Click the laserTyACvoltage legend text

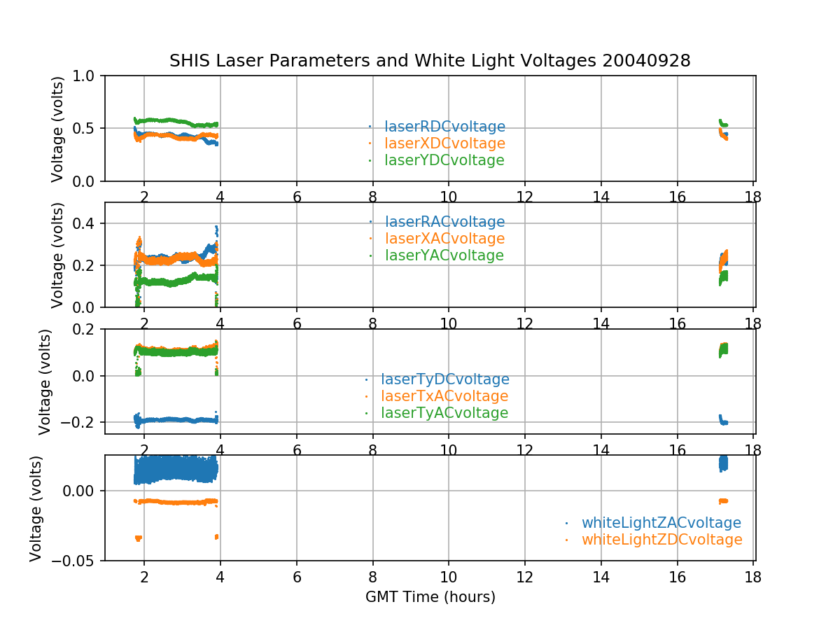click(444, 413)
